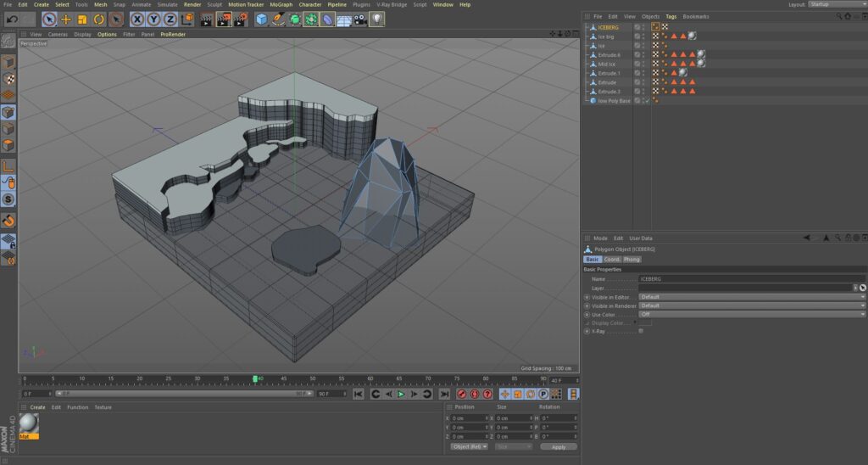
Task: Toggle the low Poly Base green checkmark
Action: pyautogui.click(x=647, y=101)
